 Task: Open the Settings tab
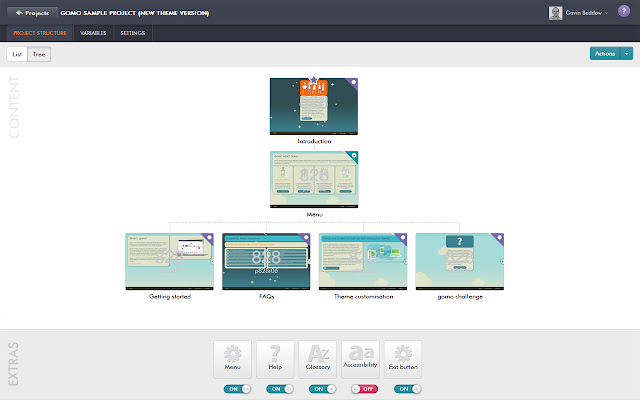(x=133, y=33)
